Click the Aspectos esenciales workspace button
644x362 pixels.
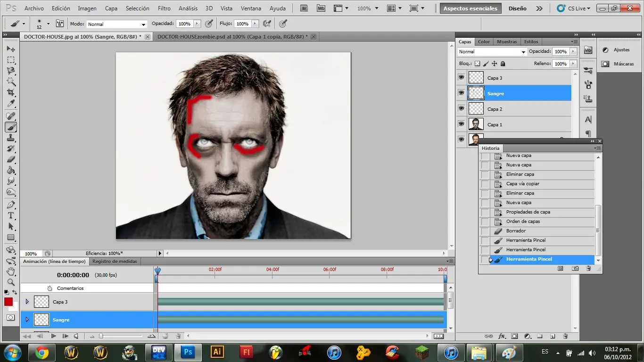click(470, 8)
